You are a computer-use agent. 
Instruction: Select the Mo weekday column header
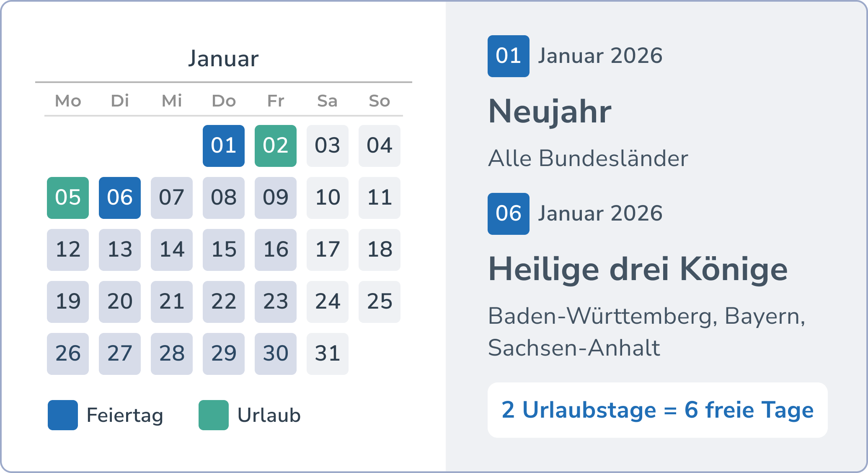point(67,101)
